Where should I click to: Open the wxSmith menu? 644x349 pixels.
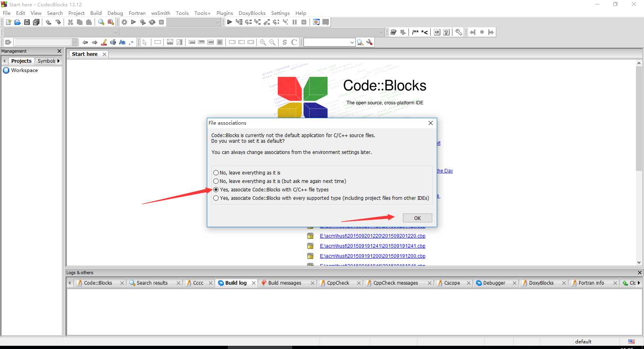[x=161, y=13]
